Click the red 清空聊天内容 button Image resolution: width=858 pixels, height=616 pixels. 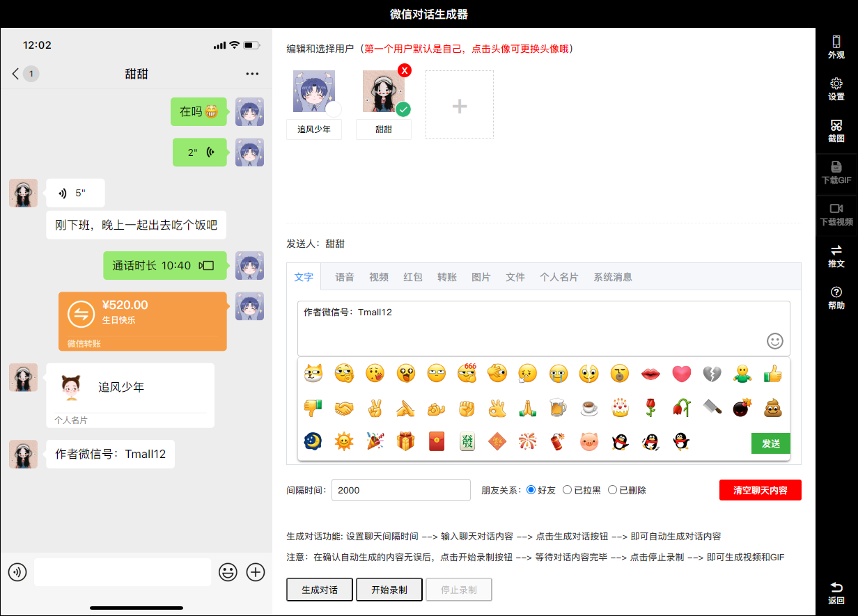tap(760, 490)
